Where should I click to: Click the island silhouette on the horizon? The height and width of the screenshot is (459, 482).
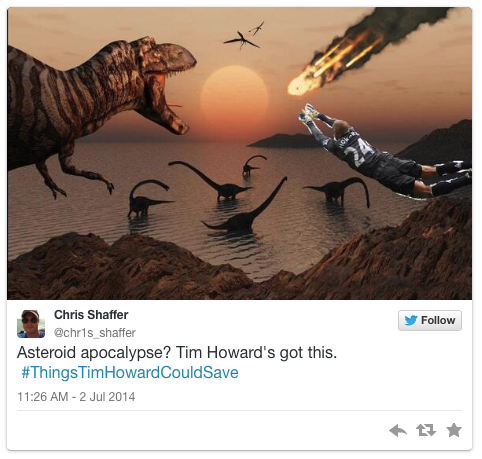click(283, 141)
